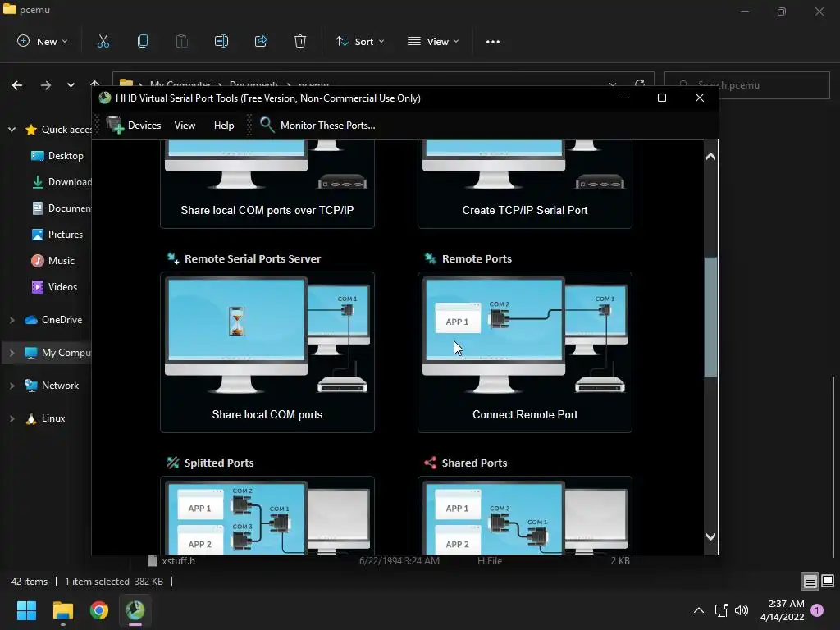
Task: Go back with Explorer's back arrow
Action: coord(17,85)
